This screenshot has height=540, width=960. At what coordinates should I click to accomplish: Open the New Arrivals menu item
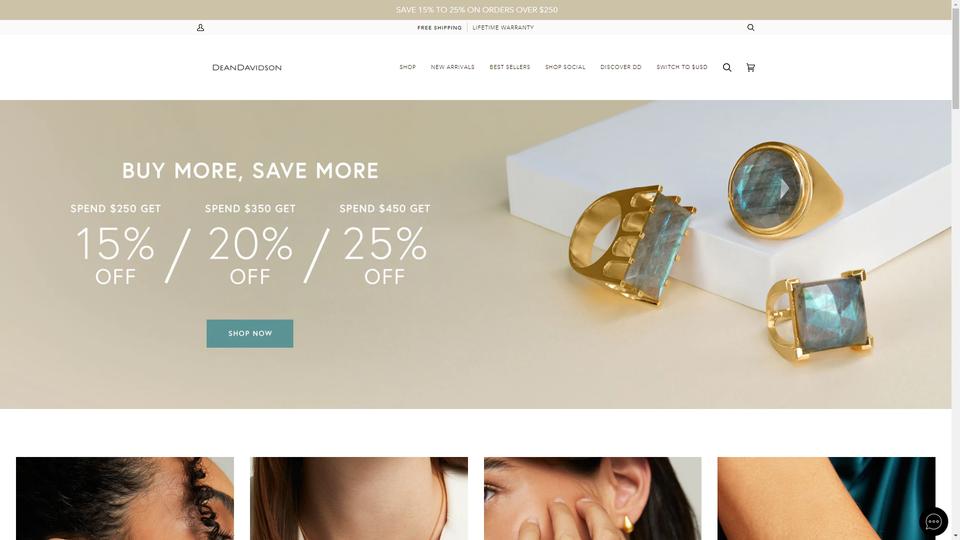(452, 67)
